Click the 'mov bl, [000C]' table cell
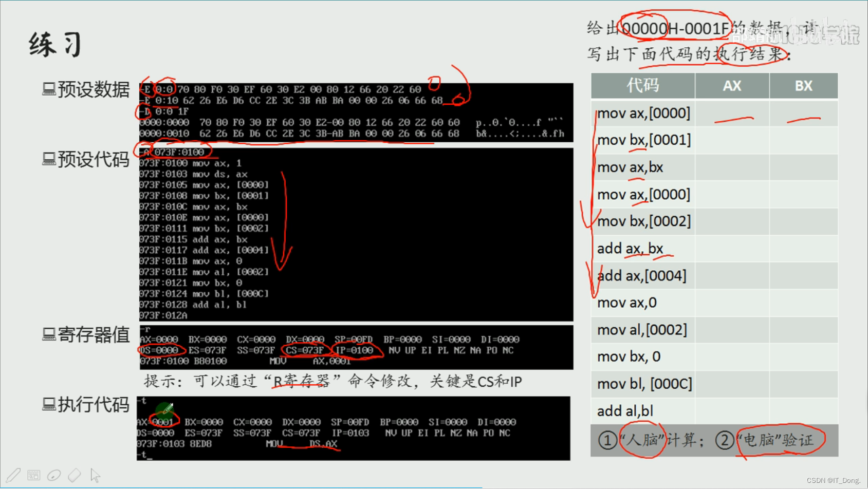The image size is (868, 489). [643, 384]
